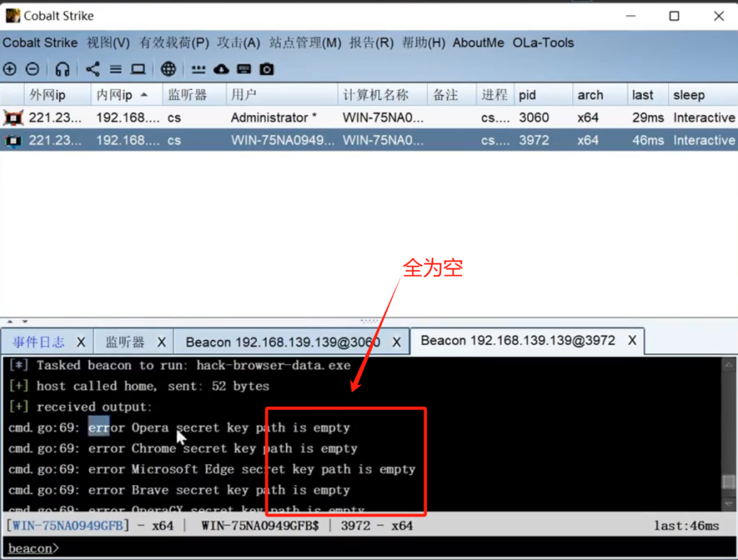Screen dimensions: 738x560
Task: Open the OLa-Tools menu
Action: point(543,43)
